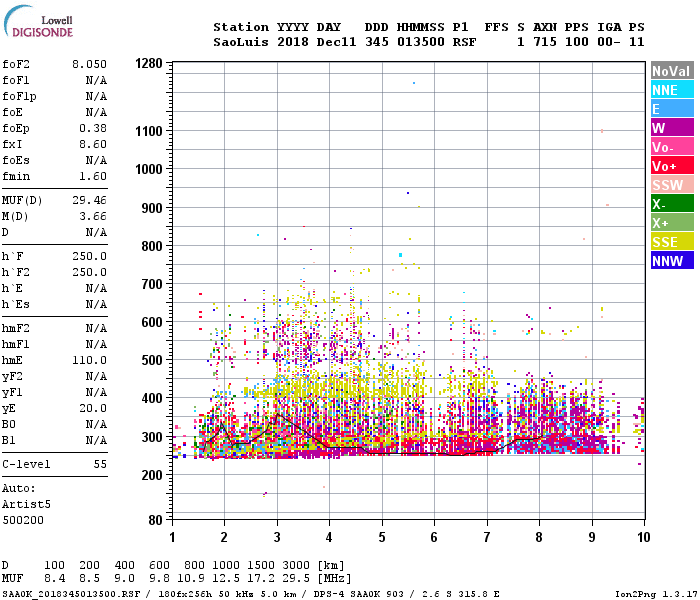Click the 10 MHz x-axis label
Image resolution: width=700 pixels, height=600 pixels.
click(643, 537)
